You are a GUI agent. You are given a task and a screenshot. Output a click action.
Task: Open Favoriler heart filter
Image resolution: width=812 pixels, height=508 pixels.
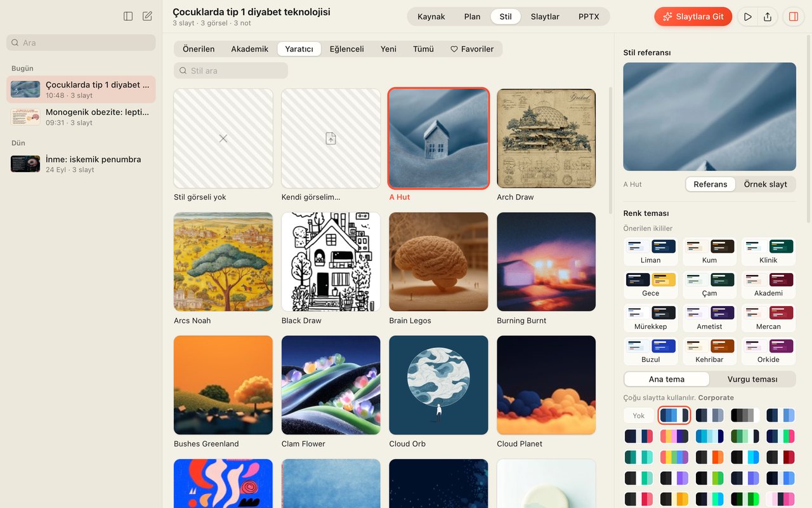472,49
